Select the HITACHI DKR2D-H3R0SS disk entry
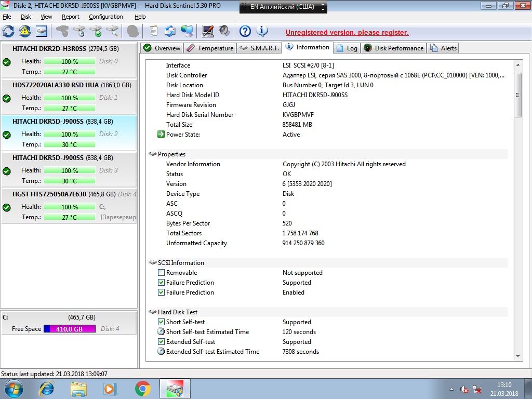 tap(69, 60)
